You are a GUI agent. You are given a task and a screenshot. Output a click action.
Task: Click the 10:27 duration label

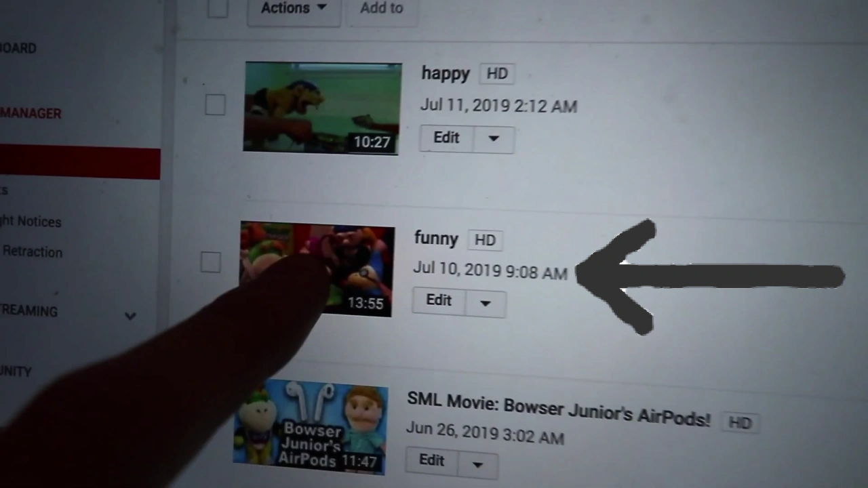(372, 142)
